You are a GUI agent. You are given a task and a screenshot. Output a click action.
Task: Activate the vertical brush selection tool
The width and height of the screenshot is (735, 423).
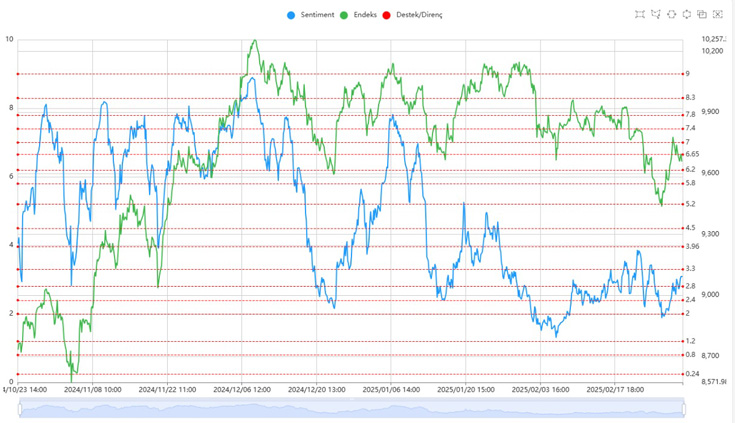pyautogui.click(x=687, y=15)
